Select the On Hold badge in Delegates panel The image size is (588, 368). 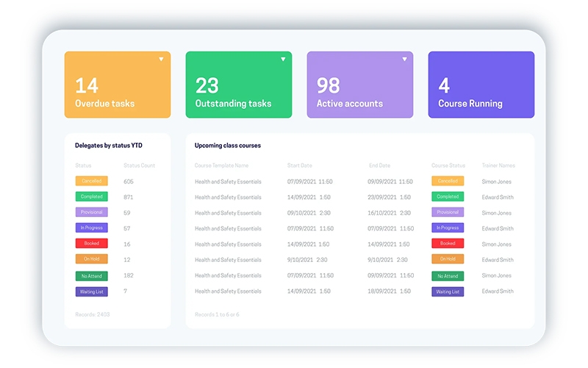coord(91,259)
